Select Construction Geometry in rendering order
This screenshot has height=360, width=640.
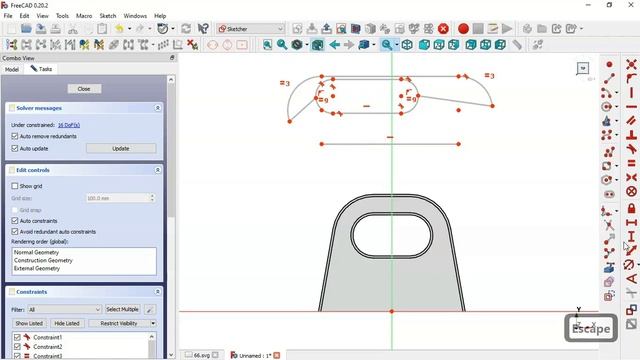click(43, 260)
